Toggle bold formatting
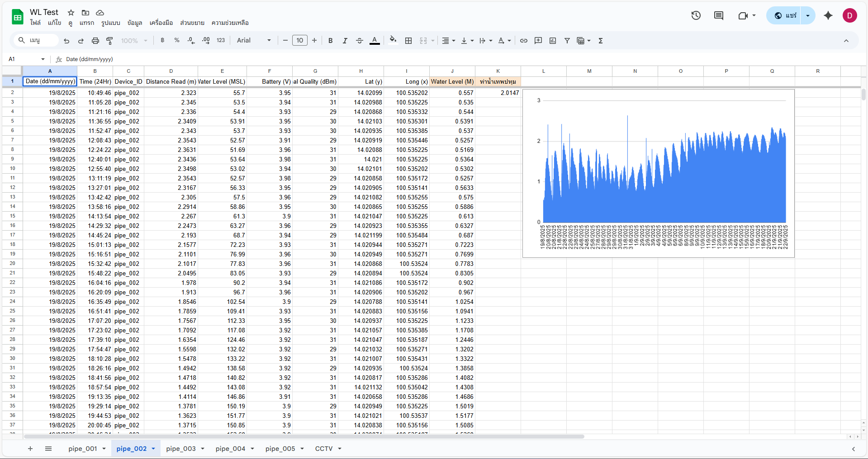The height and width of the screenshot is (459, 868). click(x=331, y=41)
